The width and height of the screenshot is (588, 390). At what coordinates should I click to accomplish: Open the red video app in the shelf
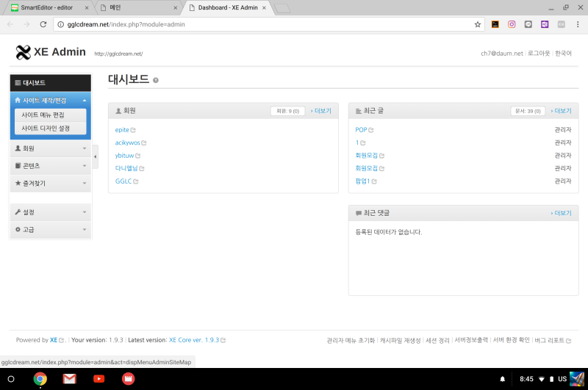point(128,379)
